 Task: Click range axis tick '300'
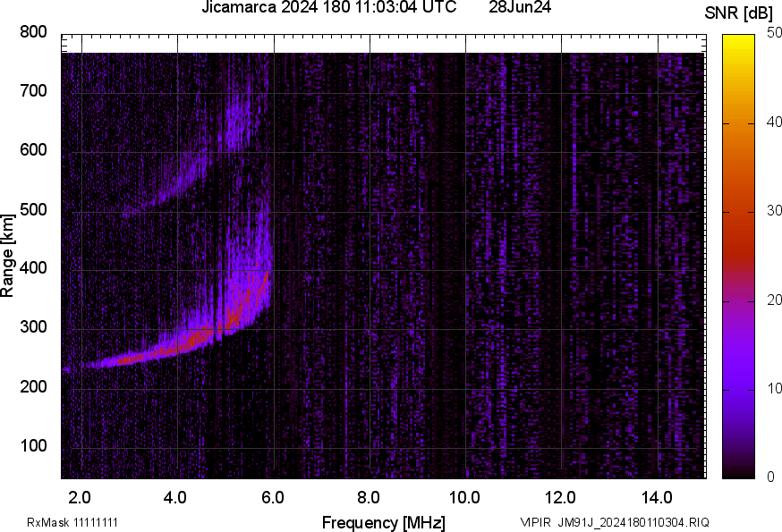[x=33, y=327]
